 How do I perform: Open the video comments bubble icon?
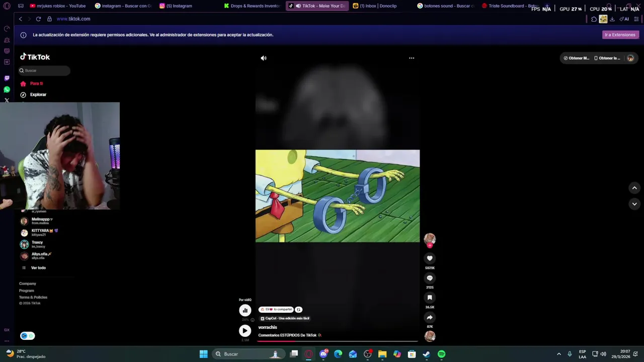[x=430, y=278]
